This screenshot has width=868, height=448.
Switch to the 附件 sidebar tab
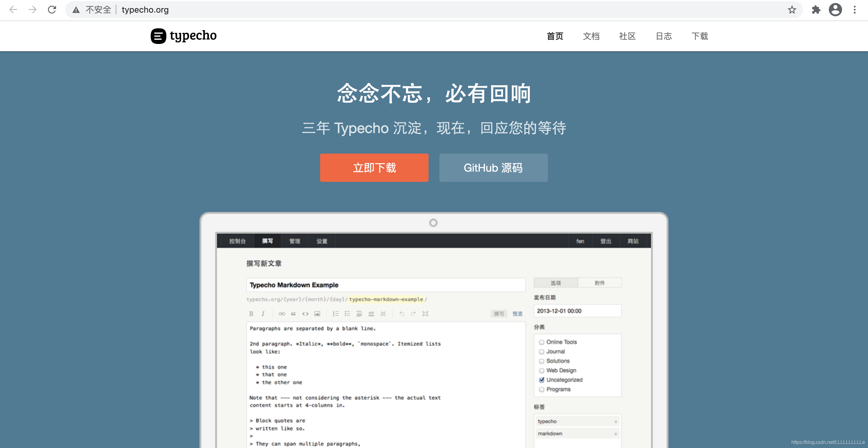tap(600, 283)
